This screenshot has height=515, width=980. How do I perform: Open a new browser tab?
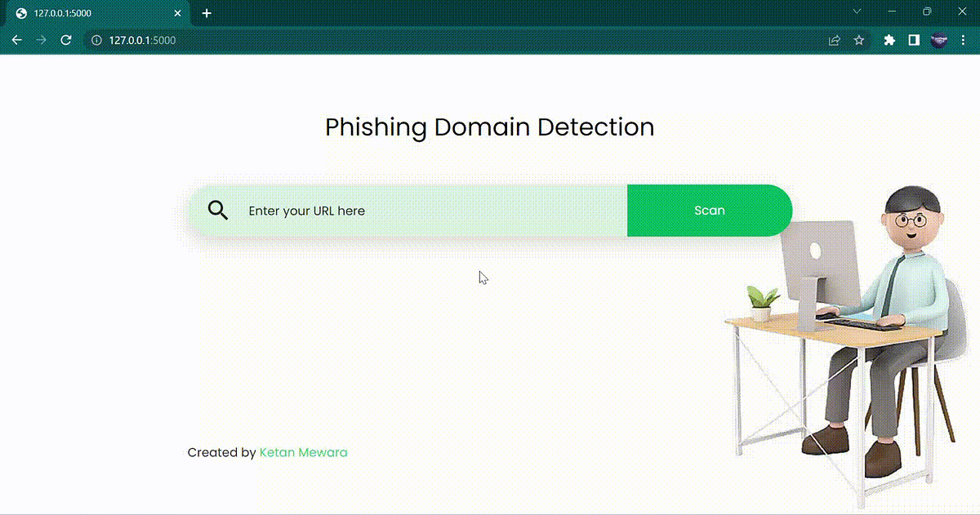coord(207,12)
